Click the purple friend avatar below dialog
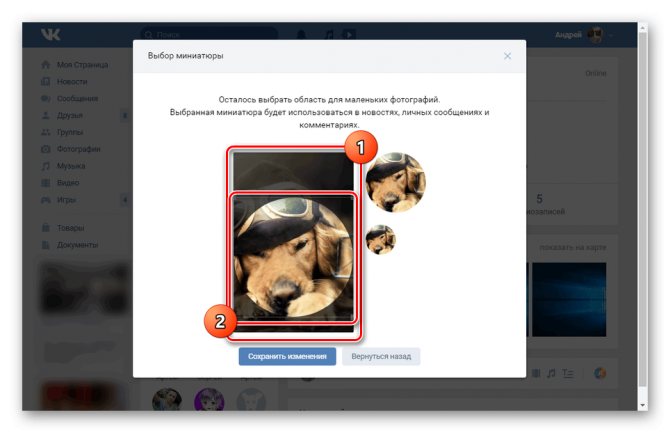The image size is (670, 433). click(x=209, y=401)
